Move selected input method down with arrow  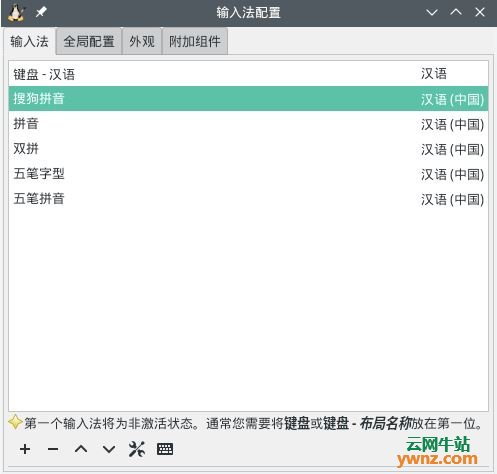coord(109,449)
